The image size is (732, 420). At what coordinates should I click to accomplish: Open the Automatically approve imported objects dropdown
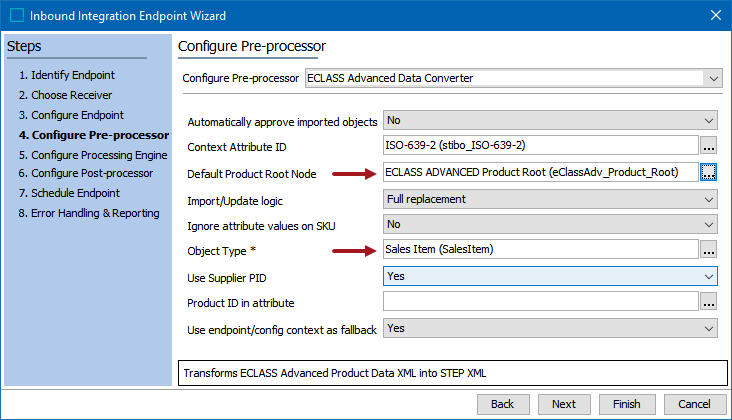tap(550, 120)
